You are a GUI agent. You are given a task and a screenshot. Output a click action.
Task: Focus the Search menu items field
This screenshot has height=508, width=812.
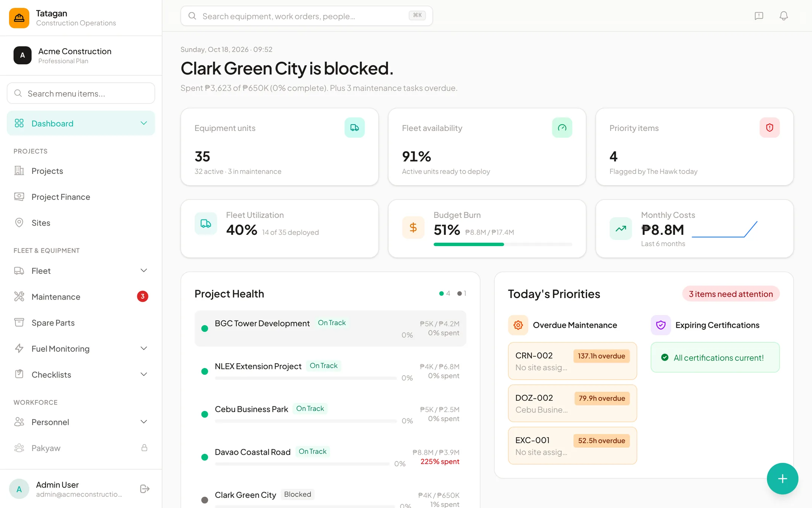click(x=81, y=93)
